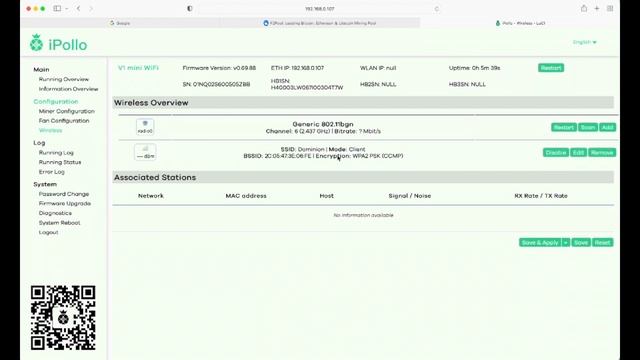Open Firmware Upgrade page
Screen dimensions: 640x360
coord(64,203)
